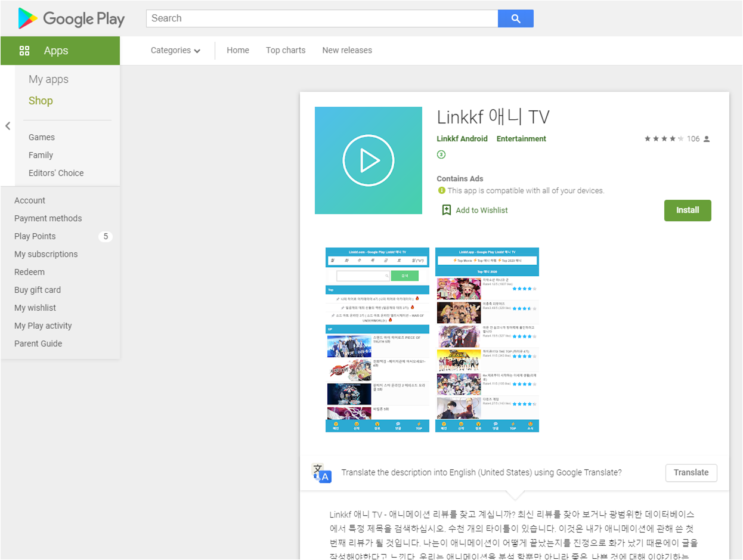Open Account settings link

coord(30,200)
